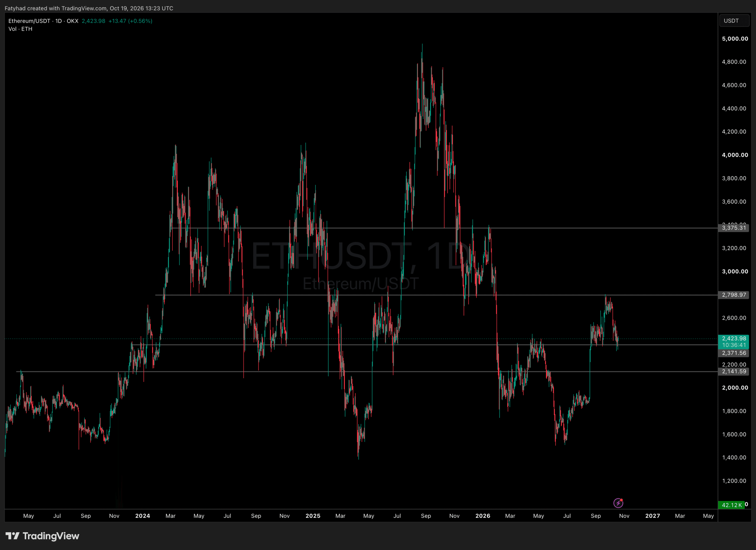Click the 2024 label on time axis

point(143,516)
